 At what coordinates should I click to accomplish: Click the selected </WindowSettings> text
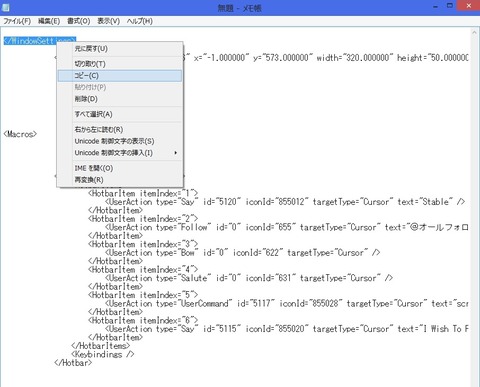point(40,41)
